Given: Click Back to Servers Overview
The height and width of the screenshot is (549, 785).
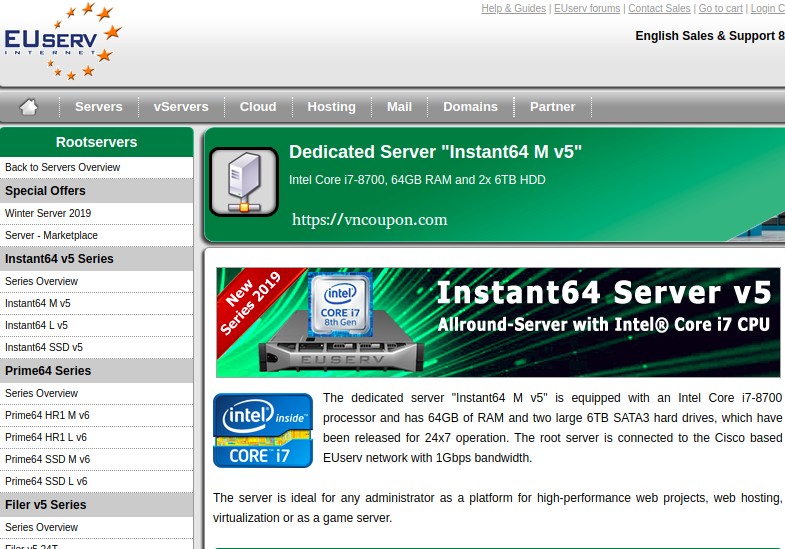Looking at the screenshot, I should point(96,168).
